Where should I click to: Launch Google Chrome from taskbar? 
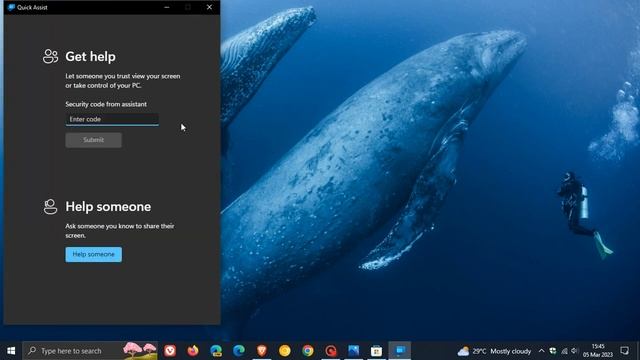[x=308, y=351]
